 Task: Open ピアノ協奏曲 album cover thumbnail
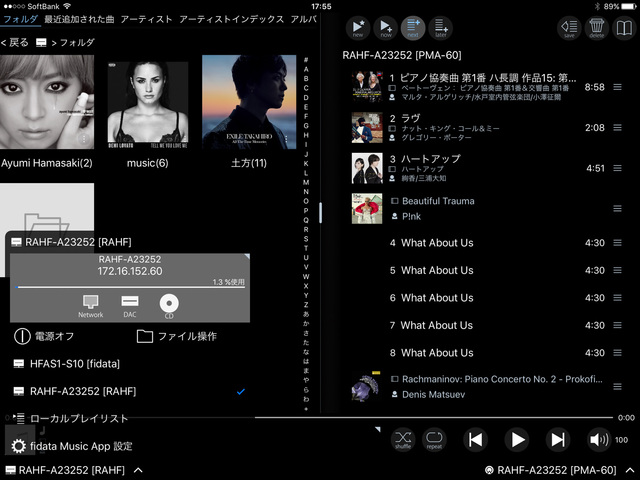pyautogui.click(x=367, y=87)
